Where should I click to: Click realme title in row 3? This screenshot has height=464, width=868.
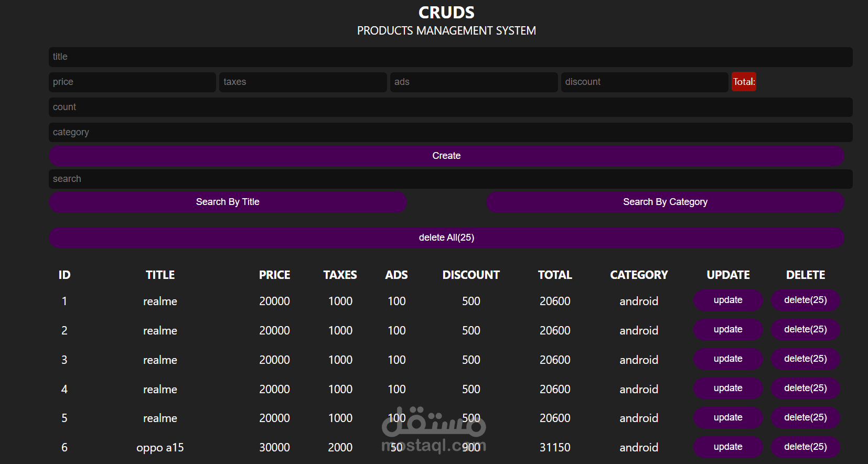click(160, 360)
